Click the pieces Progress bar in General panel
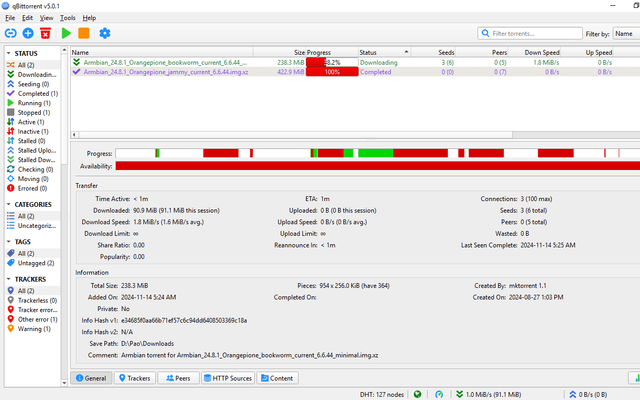Screen dimensions: 640x400 point(378,153)
